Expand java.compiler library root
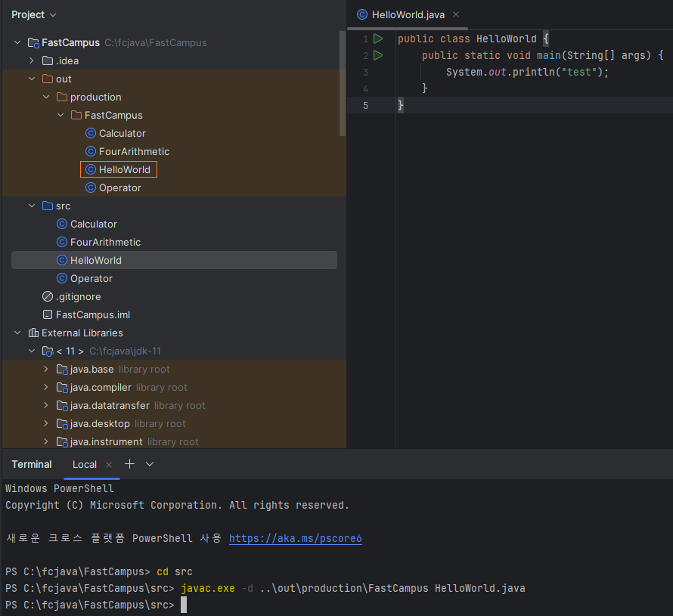 (x=46, y=387)
